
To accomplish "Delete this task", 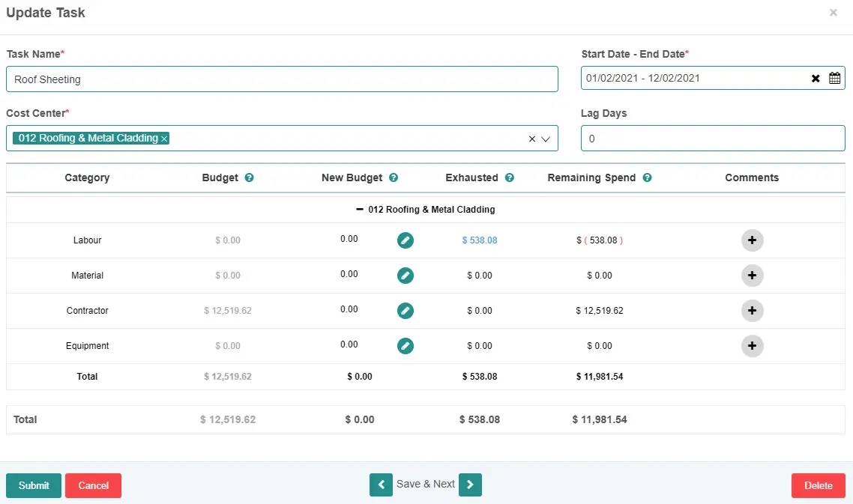I will coord(818,485).
